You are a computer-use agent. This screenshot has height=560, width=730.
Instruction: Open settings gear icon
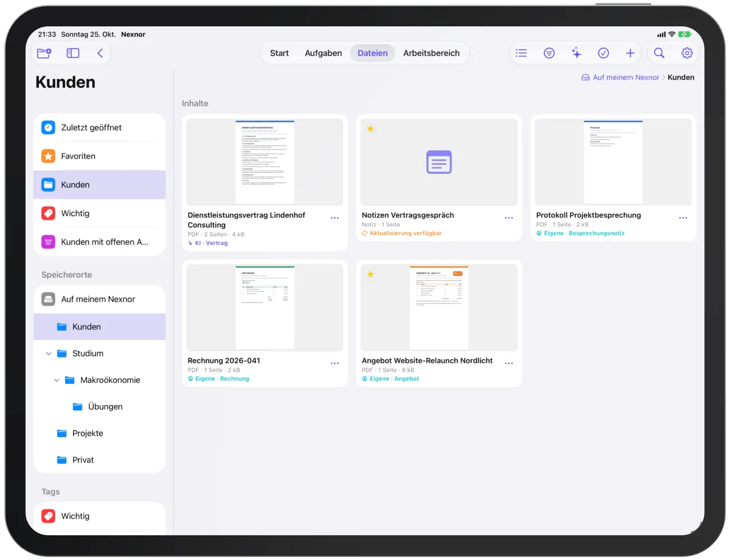click(x=687, y=53)
